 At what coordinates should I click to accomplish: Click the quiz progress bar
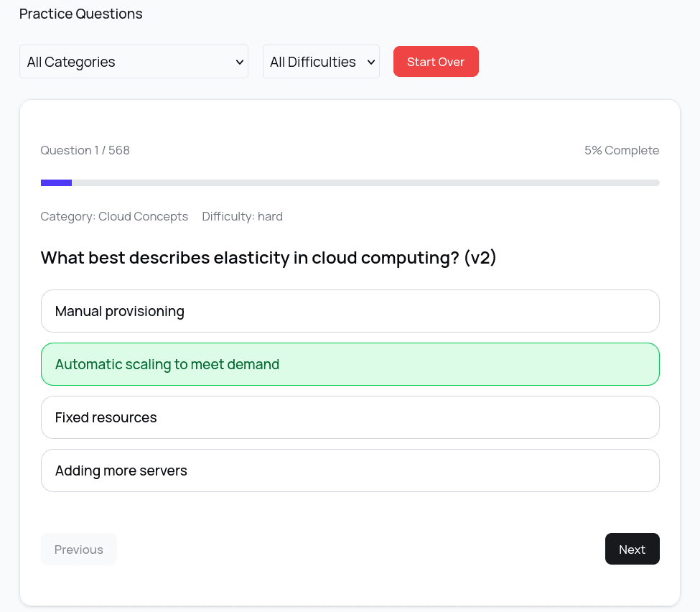point(350,182)
